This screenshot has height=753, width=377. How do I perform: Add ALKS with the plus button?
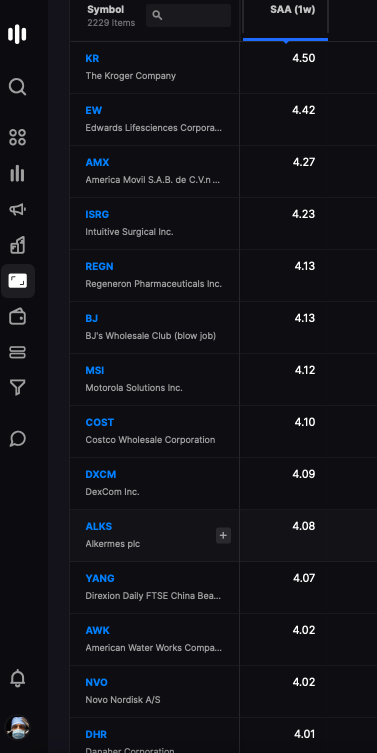pyautogui.click(x=223, y=535)
